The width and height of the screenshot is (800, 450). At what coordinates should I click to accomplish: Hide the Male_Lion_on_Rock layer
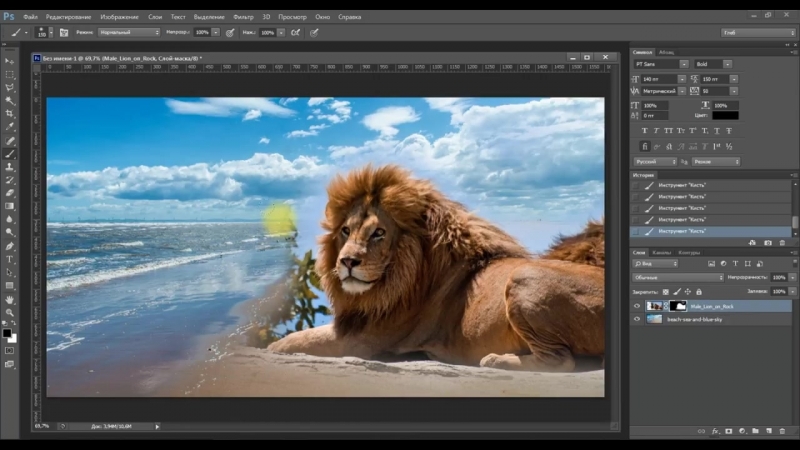click(637, 306)
